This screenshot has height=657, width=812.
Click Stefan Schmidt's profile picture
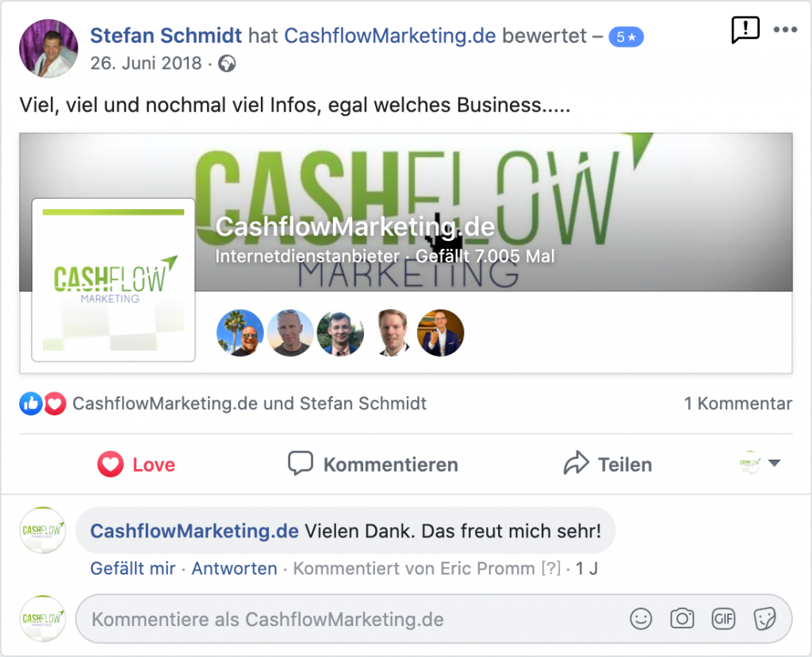(x=48, y=48)
